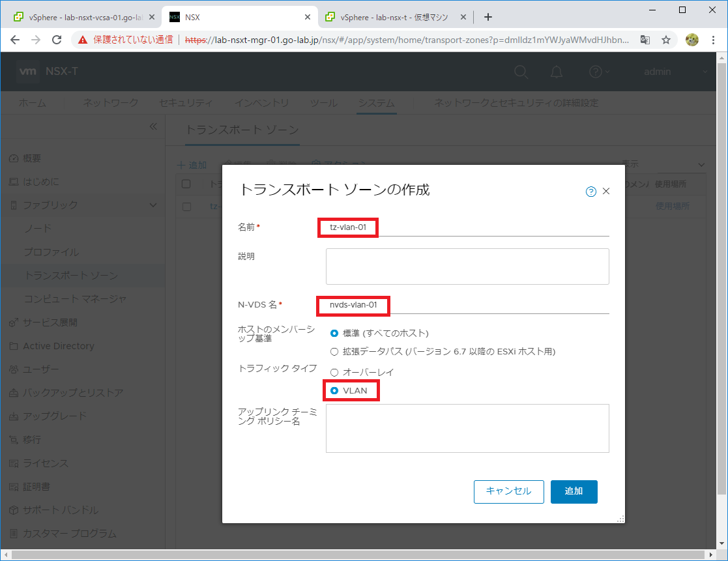Click the translate page icon in address bar

click(x=645, y=40)
